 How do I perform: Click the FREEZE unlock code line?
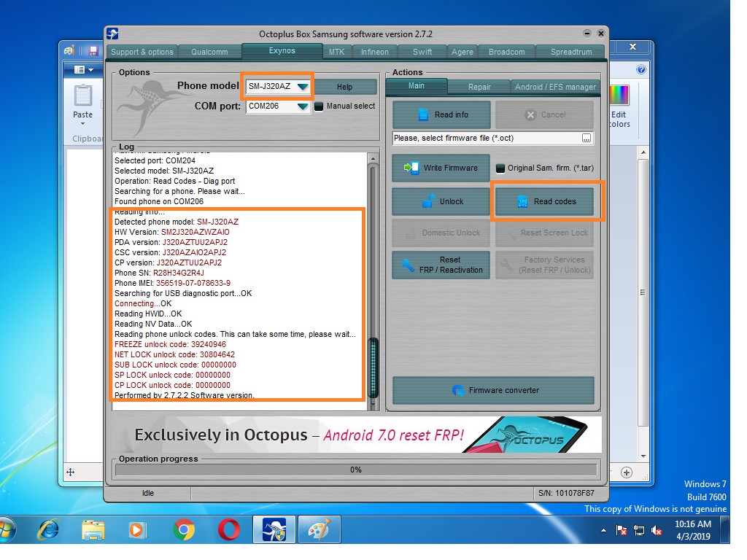click(170, 345)
